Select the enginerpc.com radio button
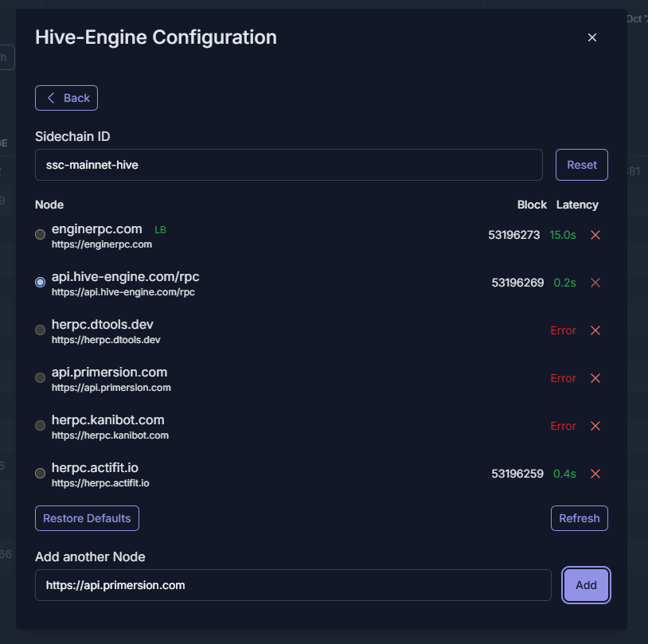The height and width of the screenshot is (644, 648). coord(41,235)
